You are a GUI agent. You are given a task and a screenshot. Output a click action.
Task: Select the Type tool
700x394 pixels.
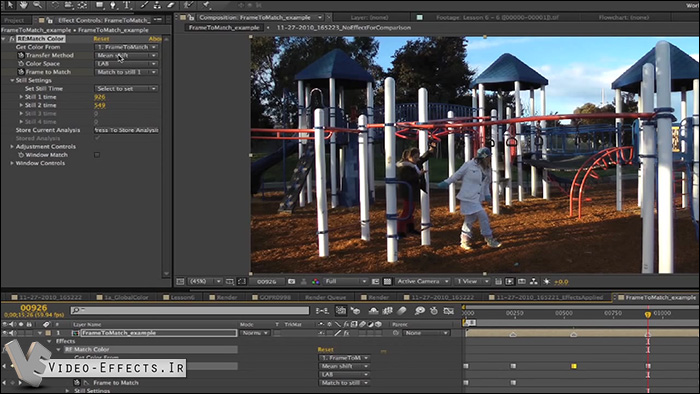127,5
